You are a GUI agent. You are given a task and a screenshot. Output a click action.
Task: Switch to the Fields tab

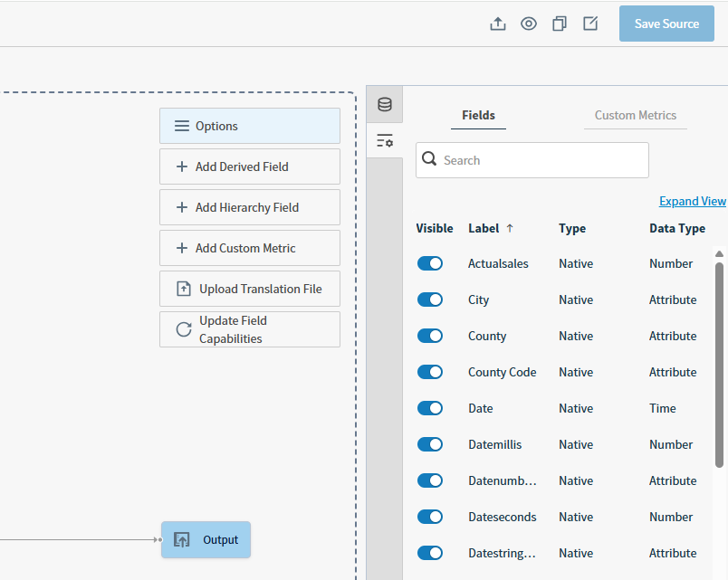click(478, 115)
